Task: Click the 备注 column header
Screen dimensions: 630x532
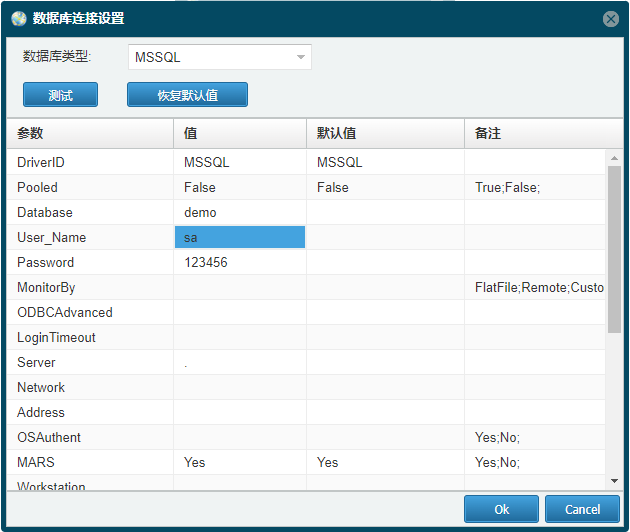Action: tap(543, 133)
